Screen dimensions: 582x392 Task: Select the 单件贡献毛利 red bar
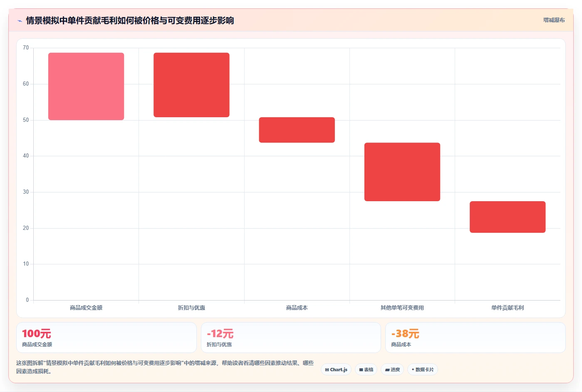(x=508, y=217)
